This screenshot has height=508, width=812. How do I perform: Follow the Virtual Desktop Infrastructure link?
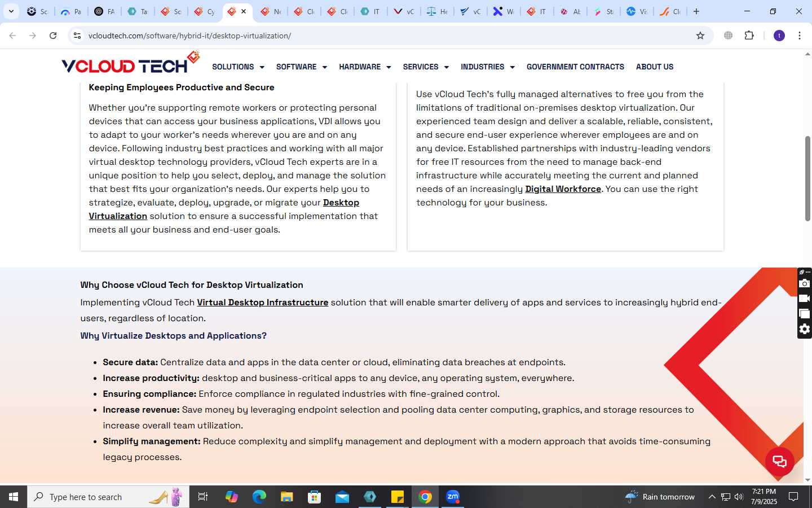point(262,303)
